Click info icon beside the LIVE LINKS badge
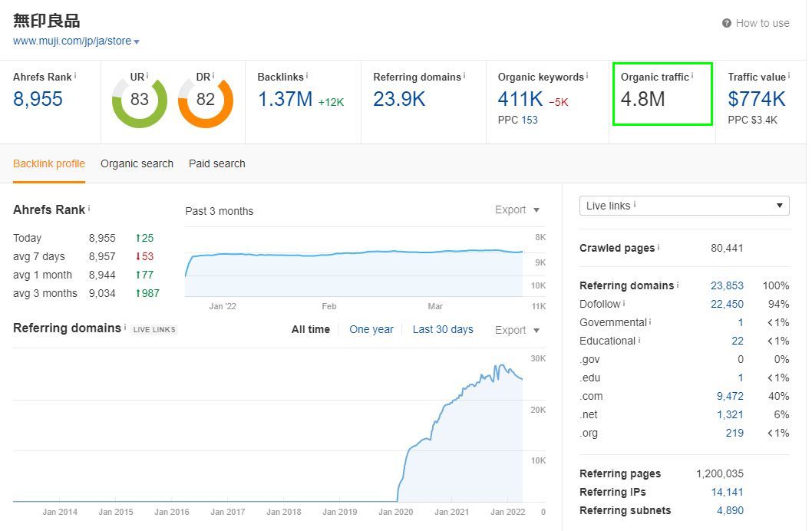Viewport: 812px width, 531px height. pyautogui.click(x=125, y=327)
